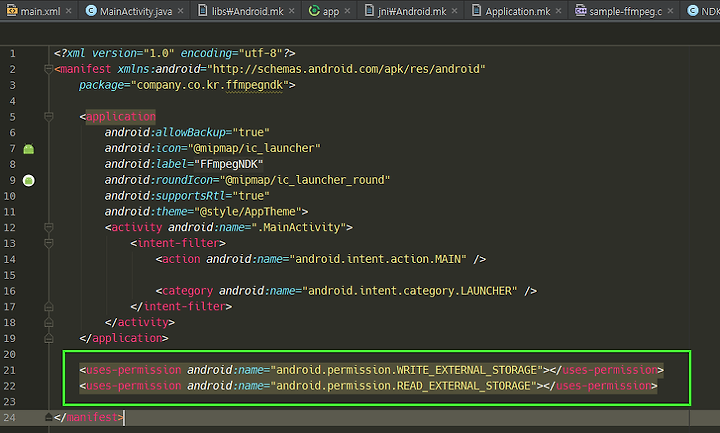Click the ".MainActivity" activity name

click(x=298, y=227)
